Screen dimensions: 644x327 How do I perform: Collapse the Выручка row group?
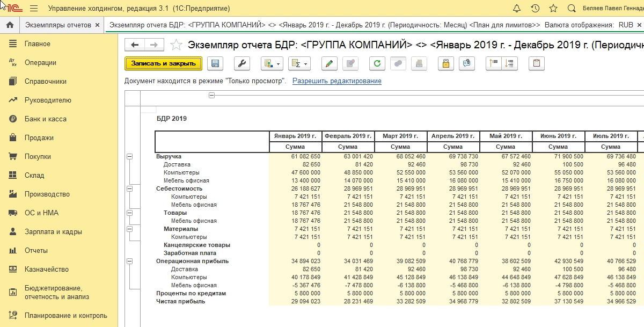129,156
